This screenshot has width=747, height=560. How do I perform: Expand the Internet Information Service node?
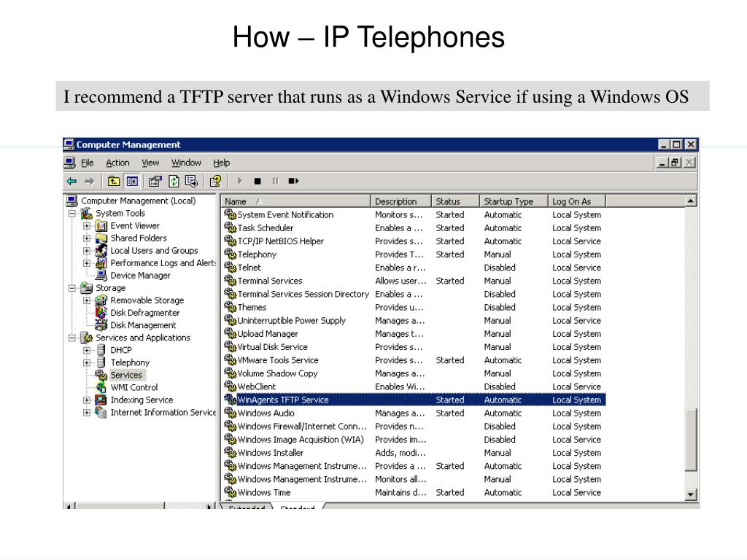tap(87, 413)
